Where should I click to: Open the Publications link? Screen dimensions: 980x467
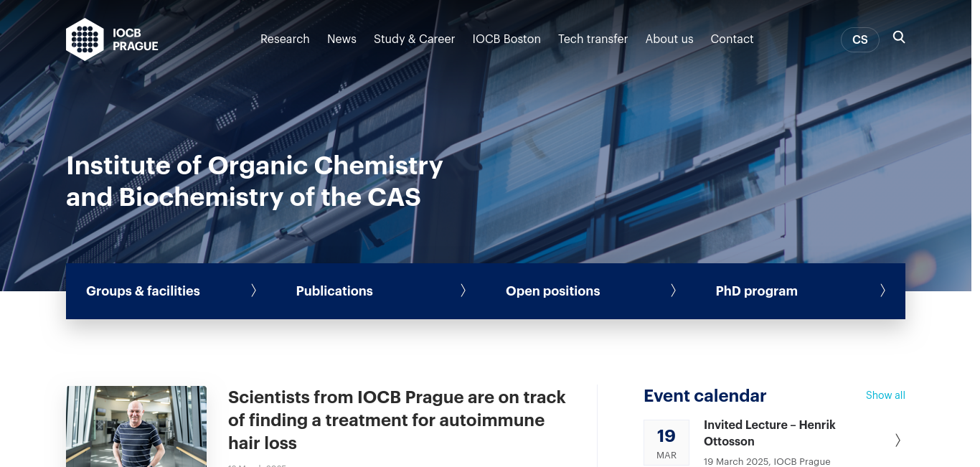coord(334,291)
